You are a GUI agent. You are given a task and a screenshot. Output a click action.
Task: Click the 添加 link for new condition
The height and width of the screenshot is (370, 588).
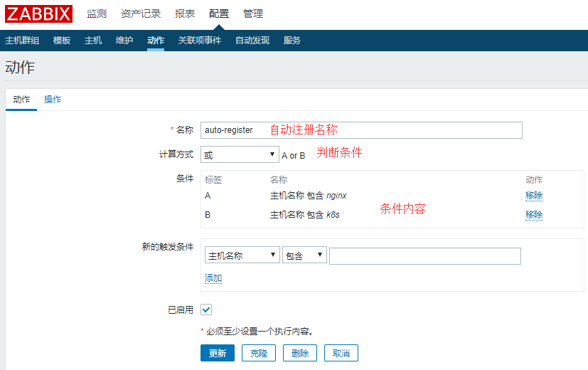(x=213, y=278)
